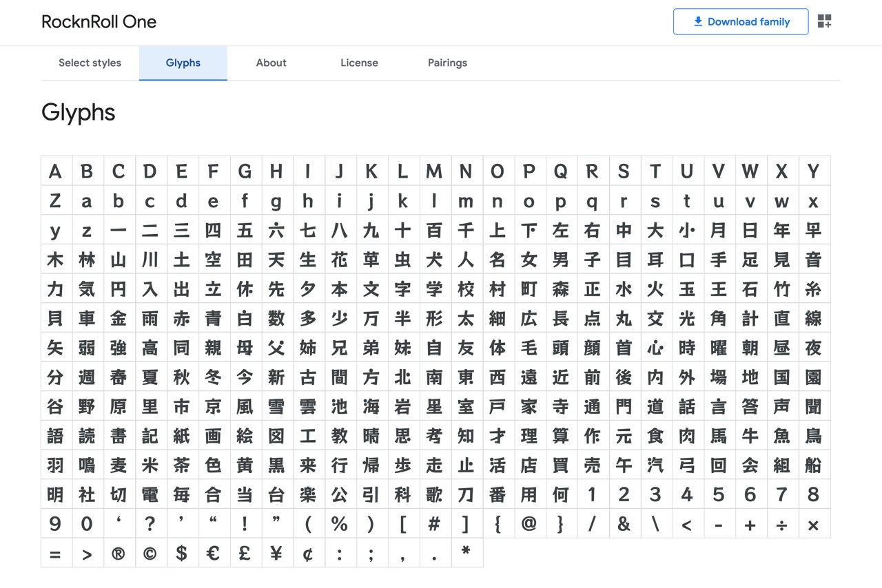Screen dimensions: 882x588
Task: Select the 金 kanji glyph
Action: (x=119, y=318)
